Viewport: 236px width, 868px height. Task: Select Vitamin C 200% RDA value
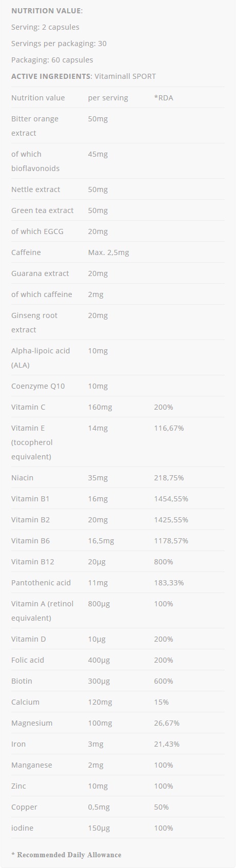pyautogui.click(x=164, y=407)
